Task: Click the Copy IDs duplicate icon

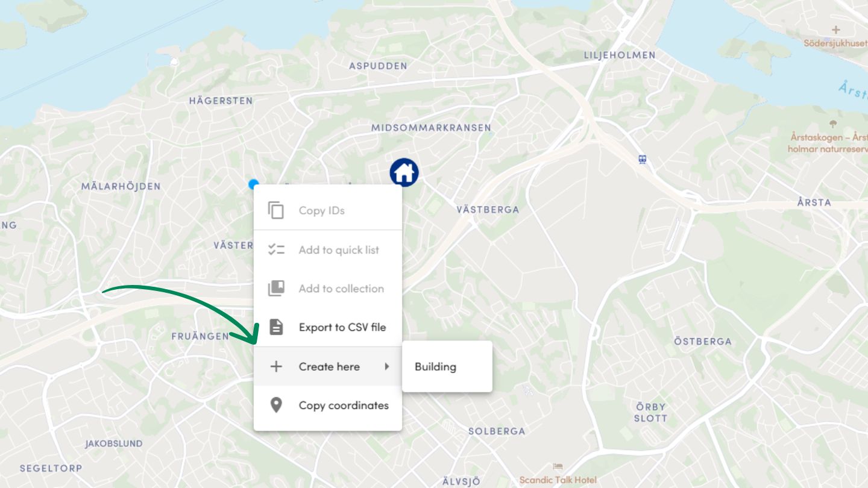Action: [276, 210]
